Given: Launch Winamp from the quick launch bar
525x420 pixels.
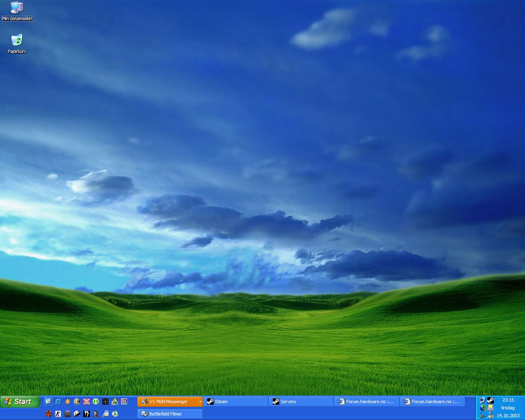Looking at the screenshot, I should [x=68, y=402].
